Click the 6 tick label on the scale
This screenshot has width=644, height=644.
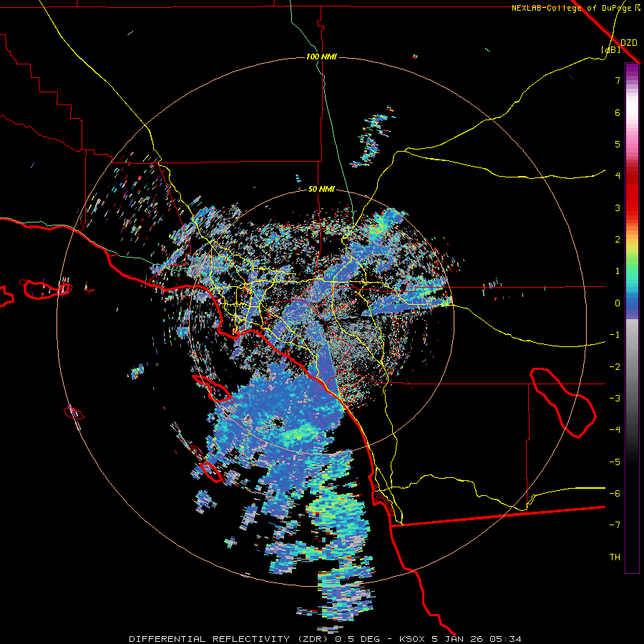tap(618, 112)
